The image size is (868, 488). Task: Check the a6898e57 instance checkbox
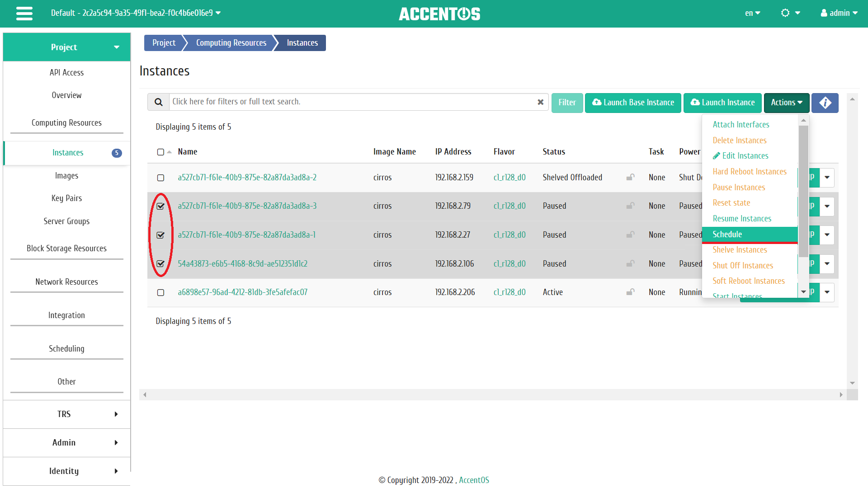[160, 293]
